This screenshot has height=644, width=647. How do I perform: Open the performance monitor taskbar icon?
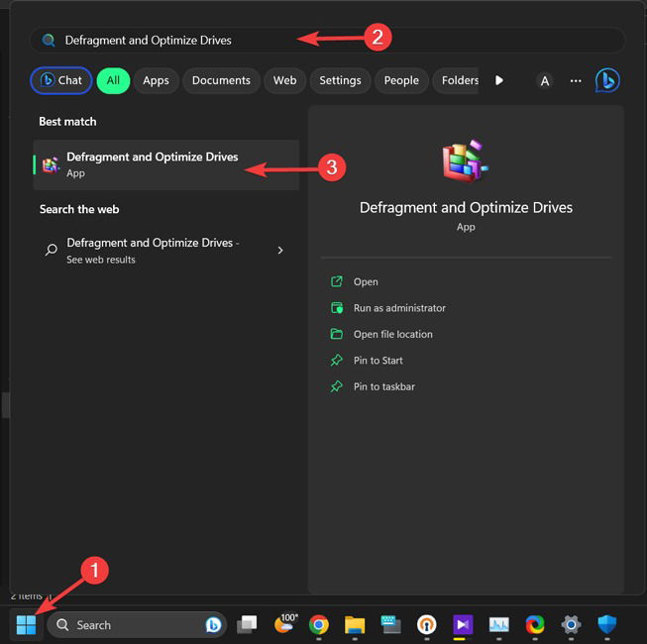point(498,624)
